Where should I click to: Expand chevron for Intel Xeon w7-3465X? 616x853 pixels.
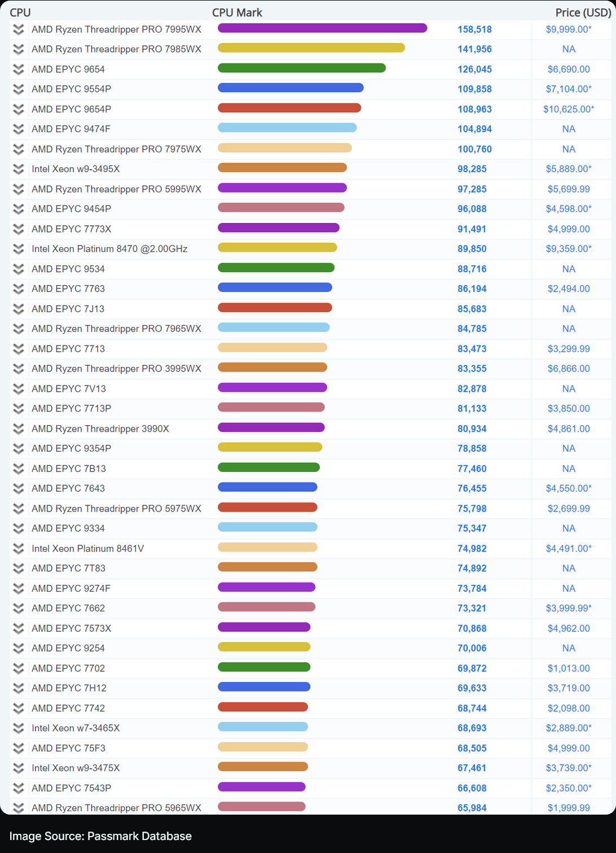(19, 728)
